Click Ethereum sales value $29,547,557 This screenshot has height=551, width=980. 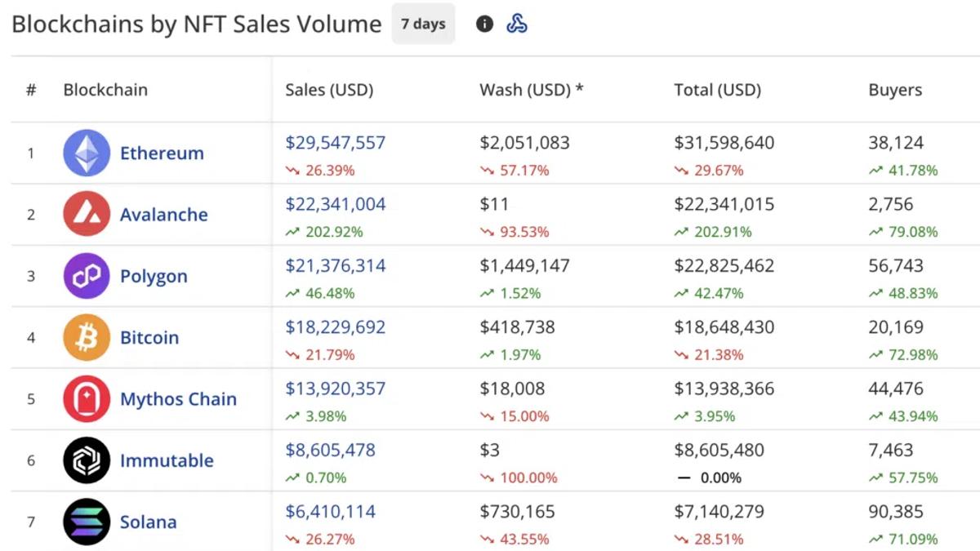(x=336, y=143)
